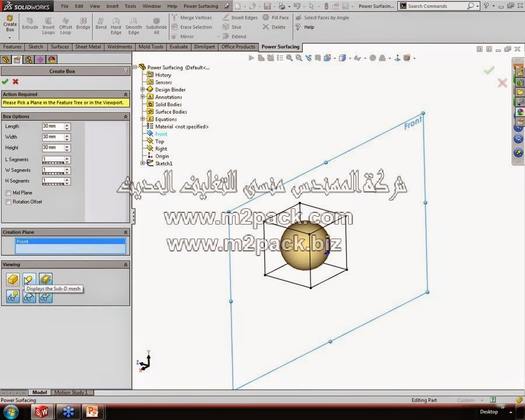Viewport: 525px width, 420px height.
Task: Open Help in Power Surfacing ribbon
Action: [304, 27]
